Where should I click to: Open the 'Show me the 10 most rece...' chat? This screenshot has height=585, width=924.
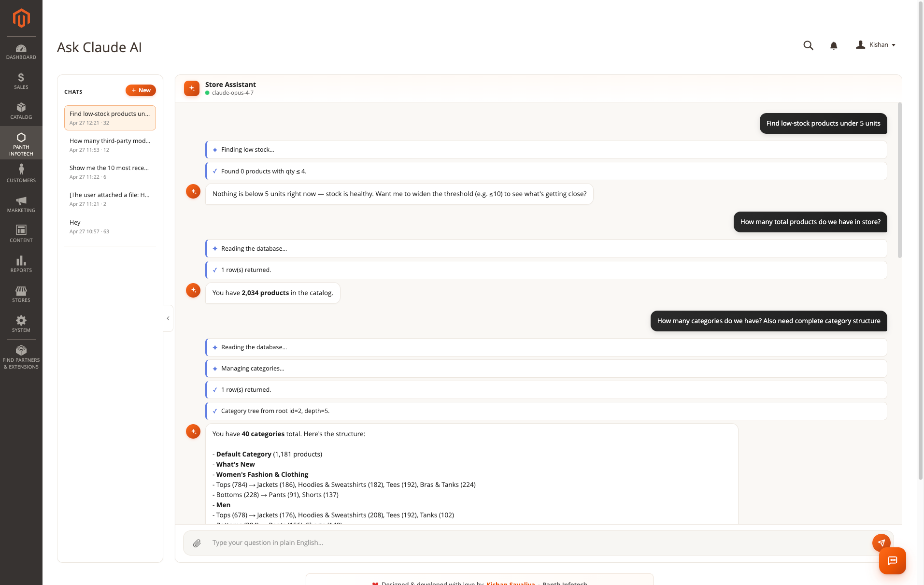tap(110, 172)
